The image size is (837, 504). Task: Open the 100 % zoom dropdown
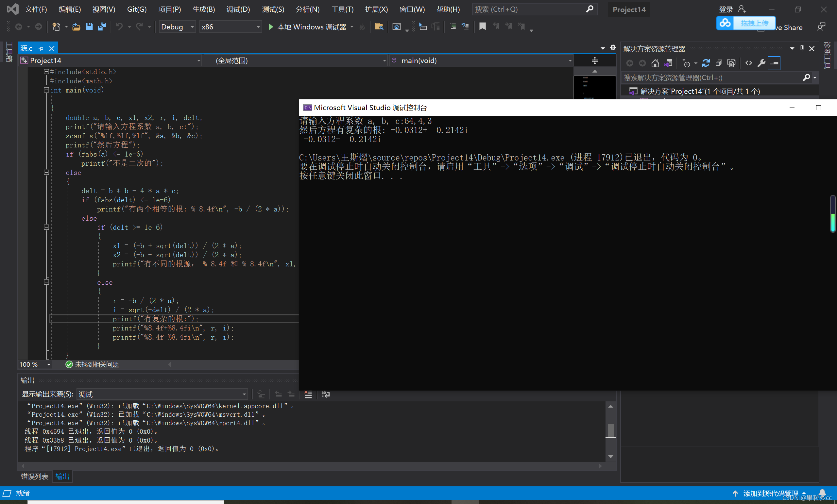click(35, 364)
